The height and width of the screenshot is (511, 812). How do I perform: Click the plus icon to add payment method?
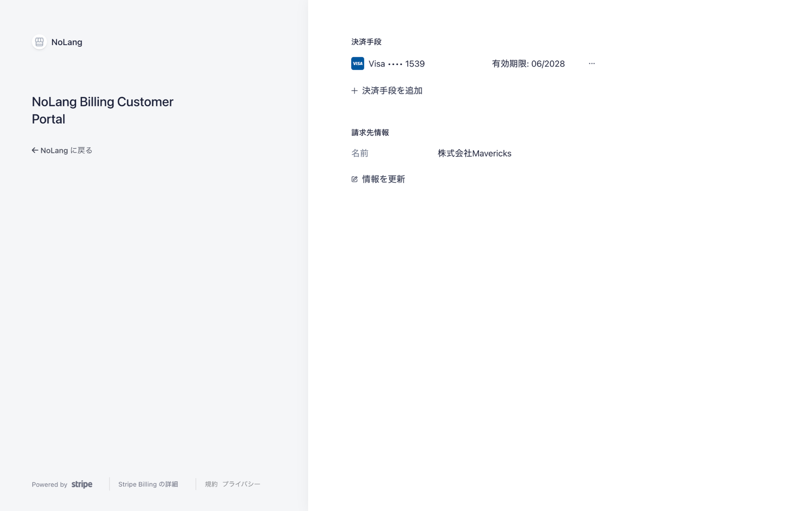354,91
